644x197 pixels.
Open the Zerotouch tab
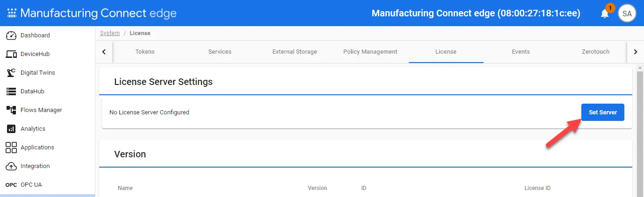tap(595, 52)
